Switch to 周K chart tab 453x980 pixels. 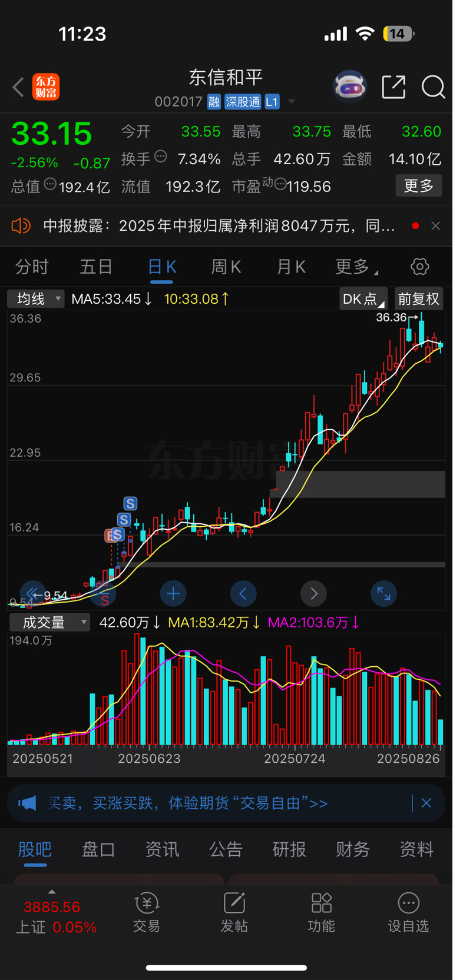[x=226, y=267]
